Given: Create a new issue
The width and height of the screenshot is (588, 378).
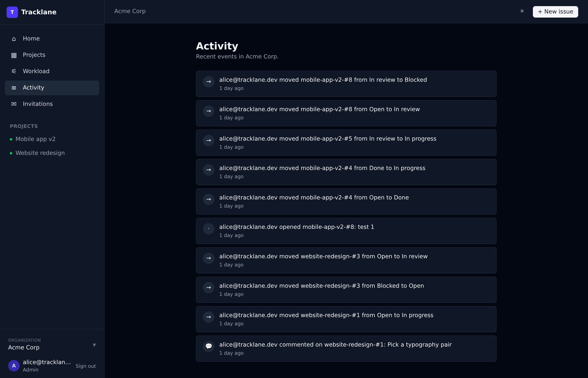Looking at the screenshot, I should 555,12.
